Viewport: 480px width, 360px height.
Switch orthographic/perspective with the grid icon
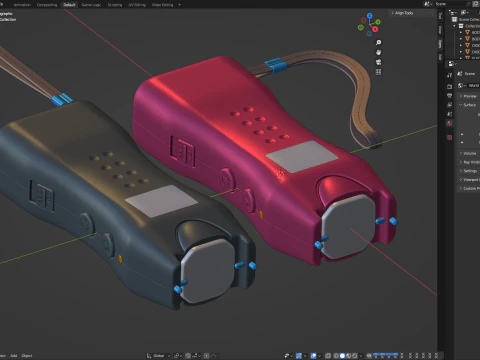378,72
